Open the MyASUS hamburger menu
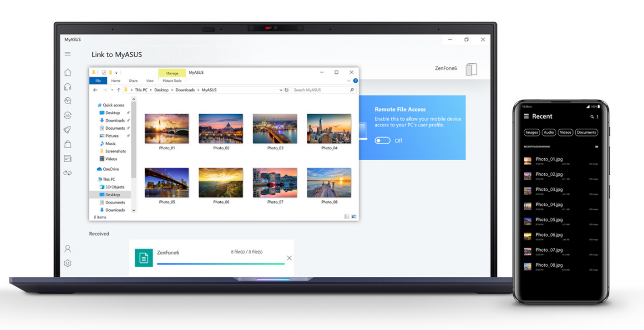644x330 pixels. (x=68, y=54)
